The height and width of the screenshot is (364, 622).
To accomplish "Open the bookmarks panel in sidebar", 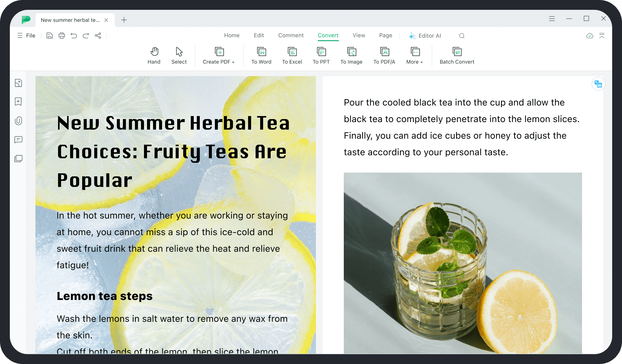I will [18, 102].
